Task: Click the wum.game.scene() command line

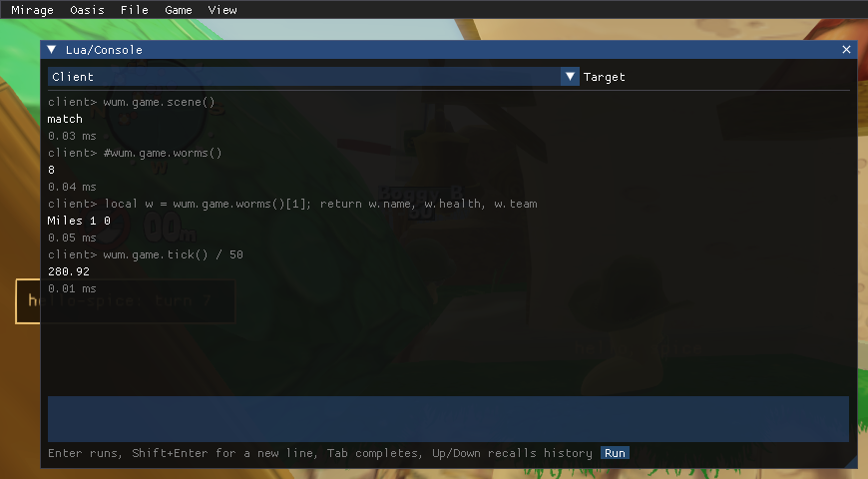Action: [131, 102]
